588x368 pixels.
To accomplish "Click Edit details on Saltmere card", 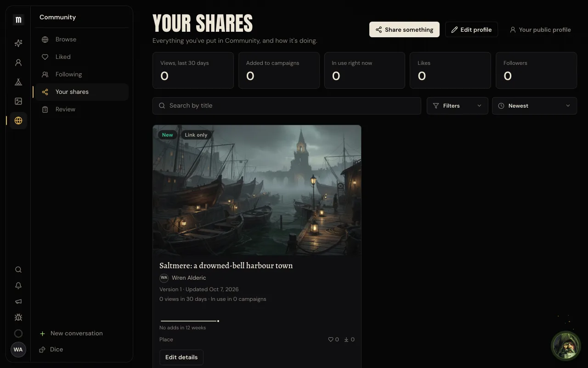I will pos(181,357).
